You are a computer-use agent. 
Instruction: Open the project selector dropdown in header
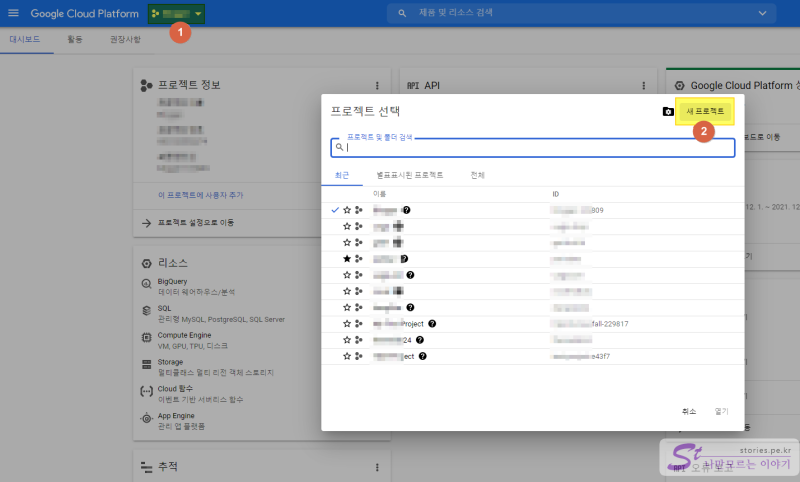pos(177,14)
